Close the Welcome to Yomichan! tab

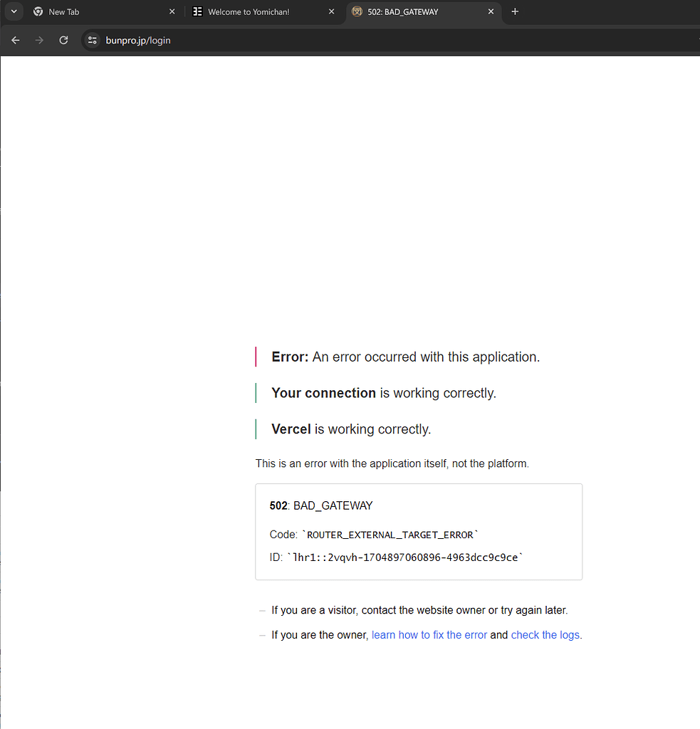coord(331,11)
